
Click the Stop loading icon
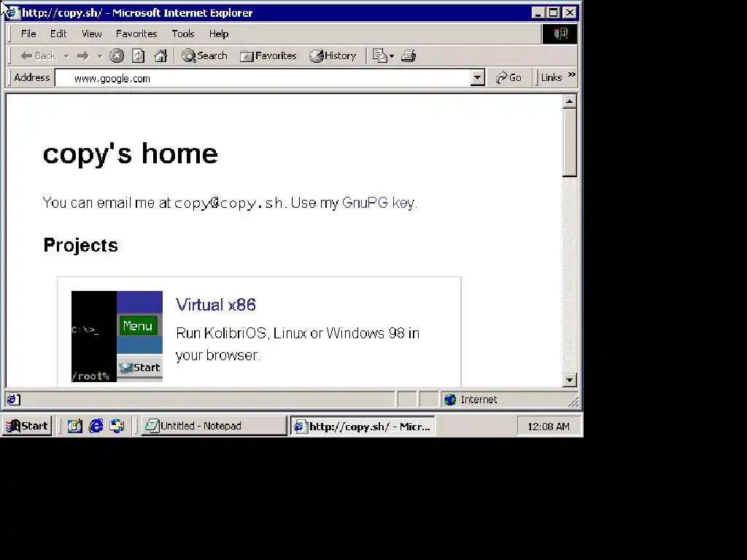coord(117,55)
